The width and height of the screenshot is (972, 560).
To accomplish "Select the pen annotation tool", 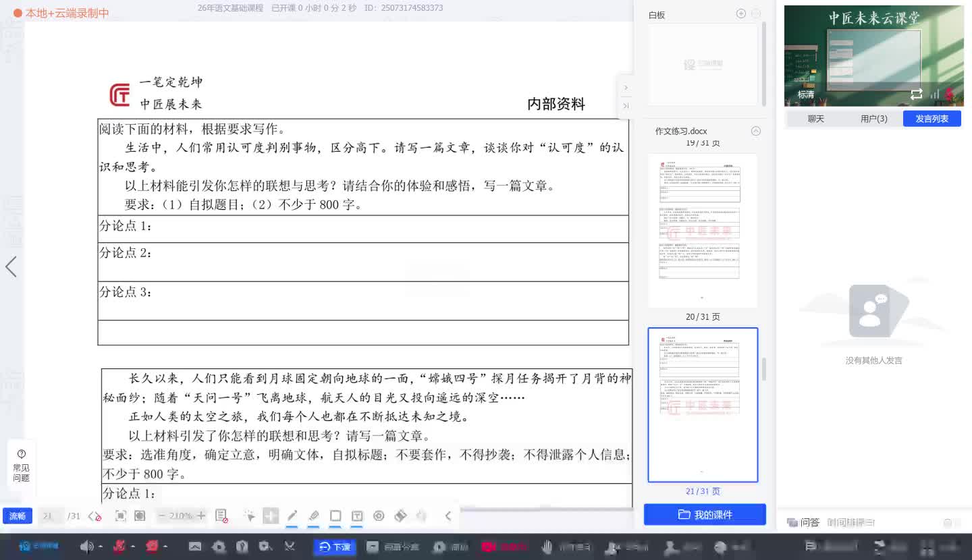I will point(292,515).
